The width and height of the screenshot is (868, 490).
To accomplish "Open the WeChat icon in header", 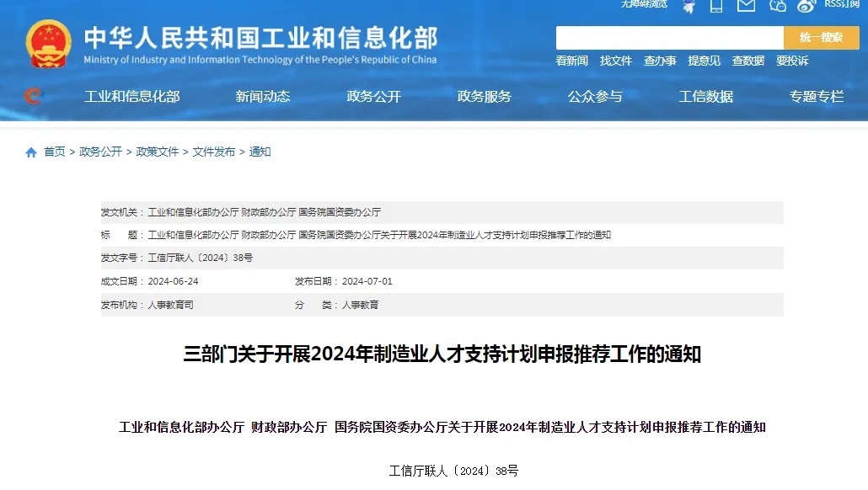I will click(777, 6).
